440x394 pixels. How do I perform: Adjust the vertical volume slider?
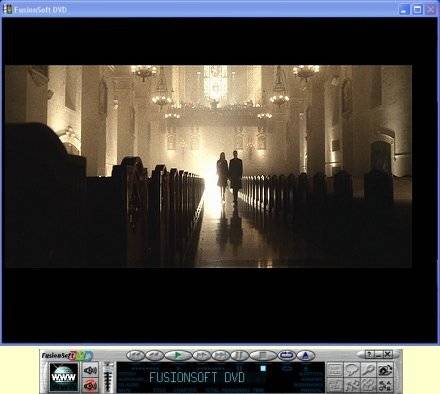click(x=107, y=377)
